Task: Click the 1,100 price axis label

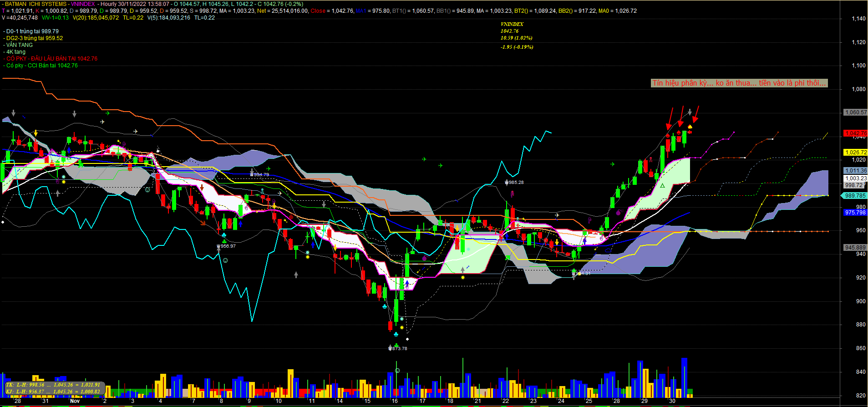Action: (x=859, y=66)
